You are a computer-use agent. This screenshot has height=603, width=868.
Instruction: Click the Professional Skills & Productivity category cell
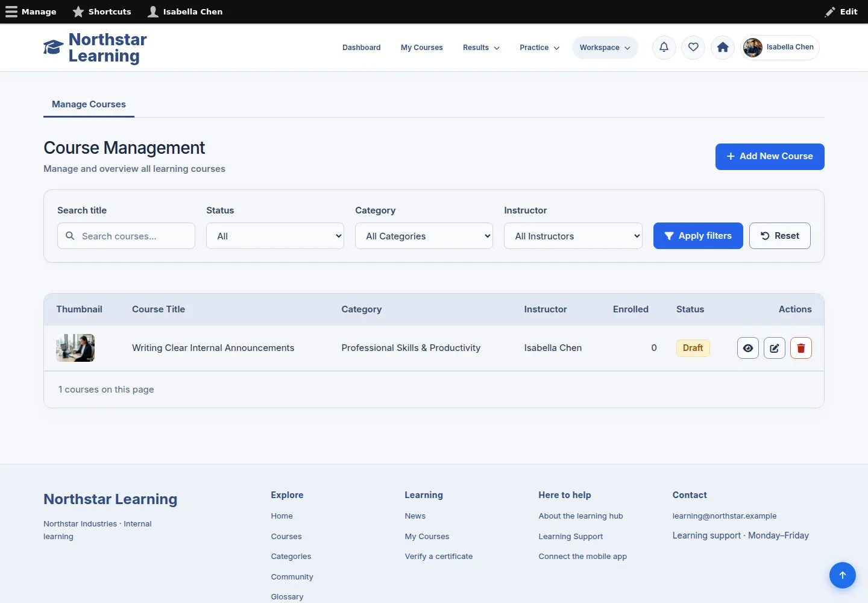411,348
